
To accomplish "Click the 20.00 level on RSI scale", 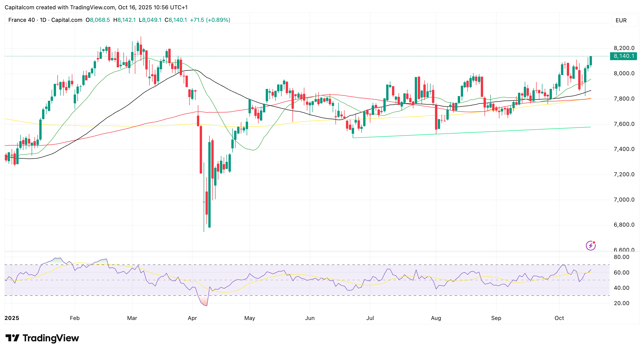I will pyautogui.click(x=621, y=303).
